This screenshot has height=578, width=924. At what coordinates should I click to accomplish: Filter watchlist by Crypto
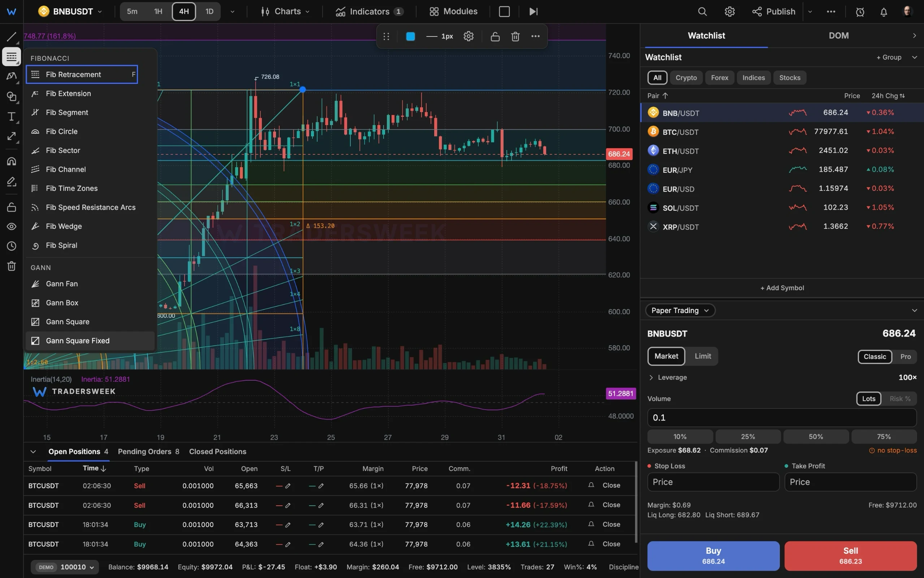click(x=686, y=78)
